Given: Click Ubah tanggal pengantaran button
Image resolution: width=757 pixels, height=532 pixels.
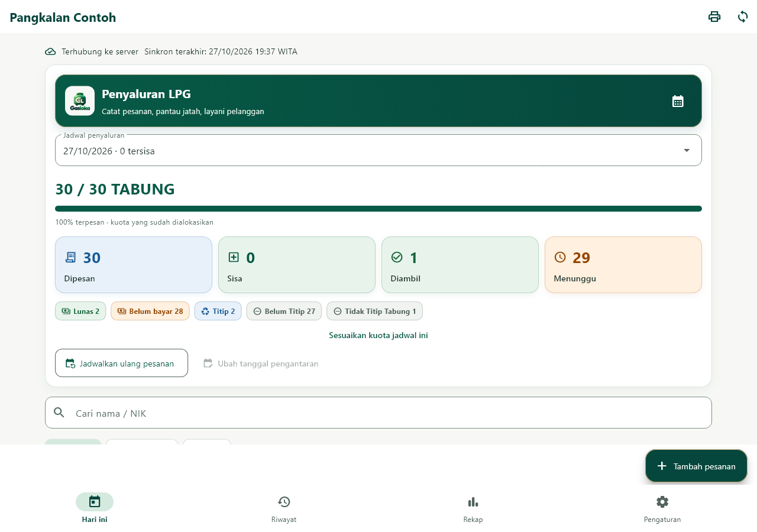Looking at the screenshot, I should (261, 364).
